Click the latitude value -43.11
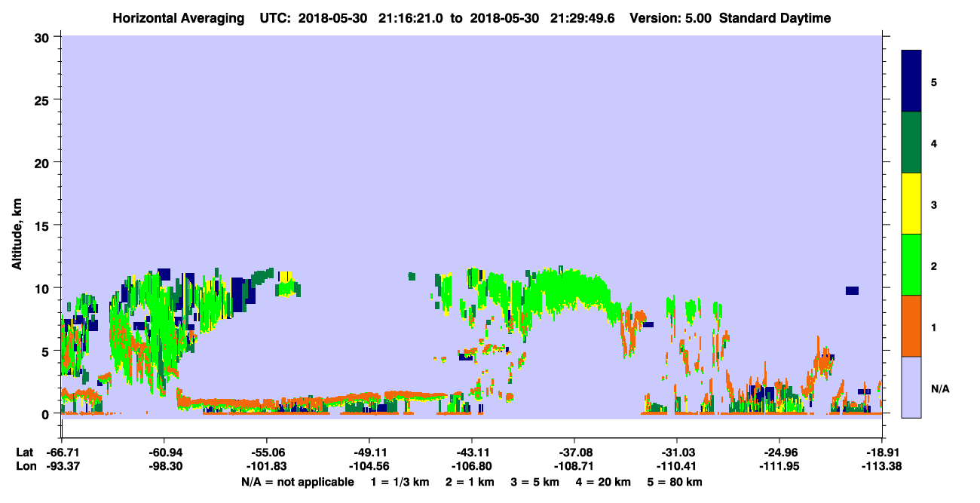This screenshot has height=503, width=980. pyautogui.click(x=472, y=452)
